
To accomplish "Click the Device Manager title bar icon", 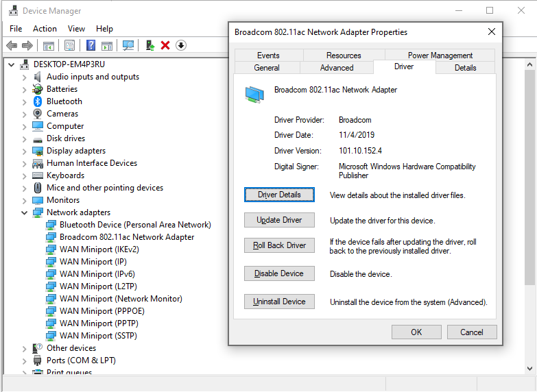I will click(13, 11).
